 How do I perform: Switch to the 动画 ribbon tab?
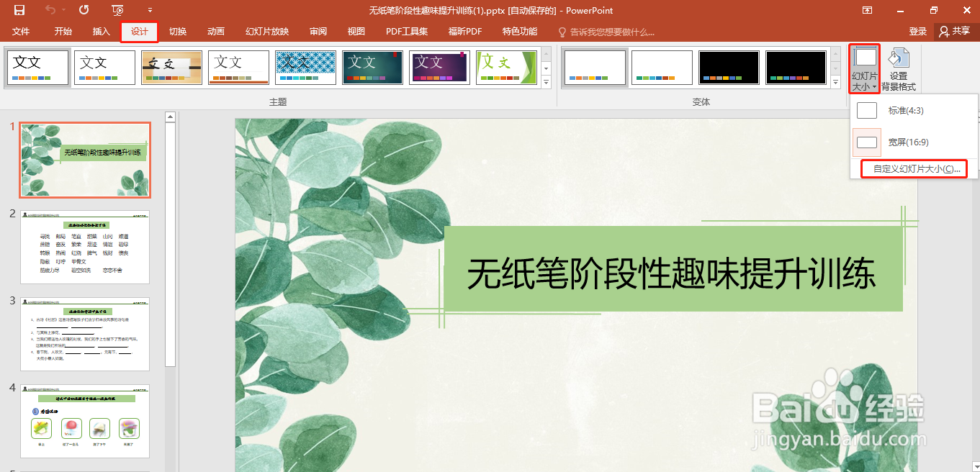click(x=216, y=32)
